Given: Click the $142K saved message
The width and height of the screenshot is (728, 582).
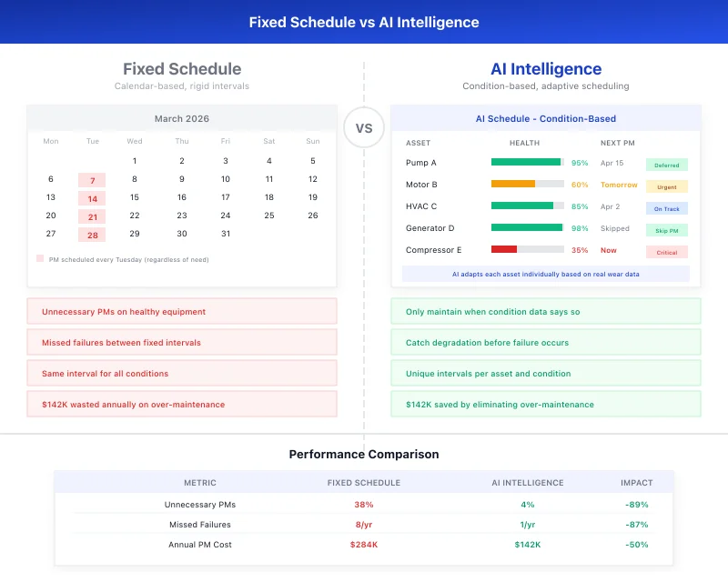Looking at the screenshot, I should 546,404.
